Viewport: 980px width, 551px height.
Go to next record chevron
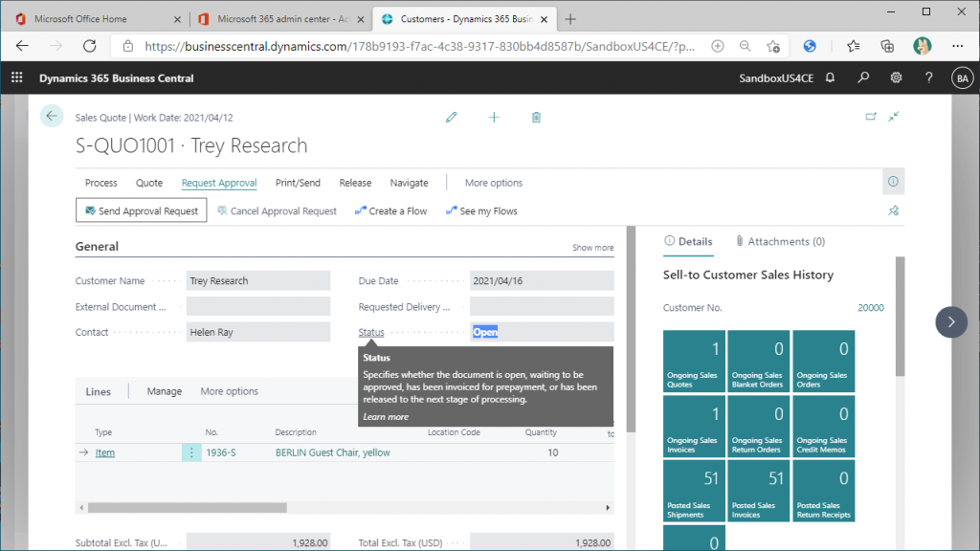tap(951, 322)
